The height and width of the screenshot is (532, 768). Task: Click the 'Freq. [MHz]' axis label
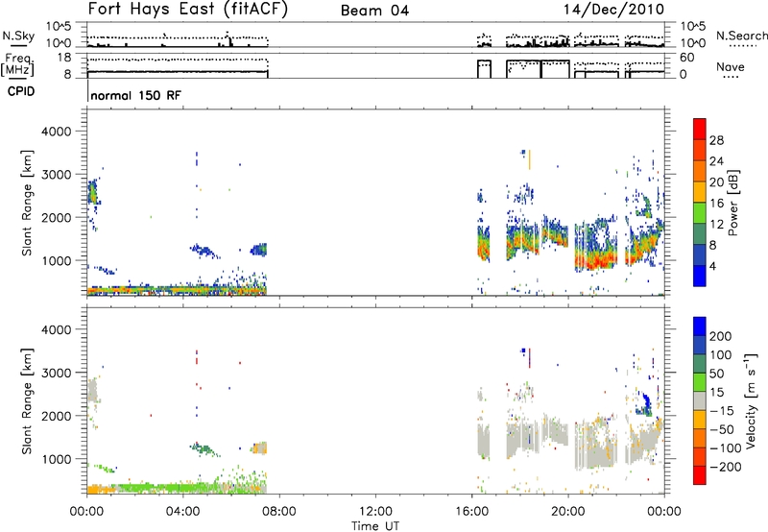pyautogui.click(x=17, y=64)
